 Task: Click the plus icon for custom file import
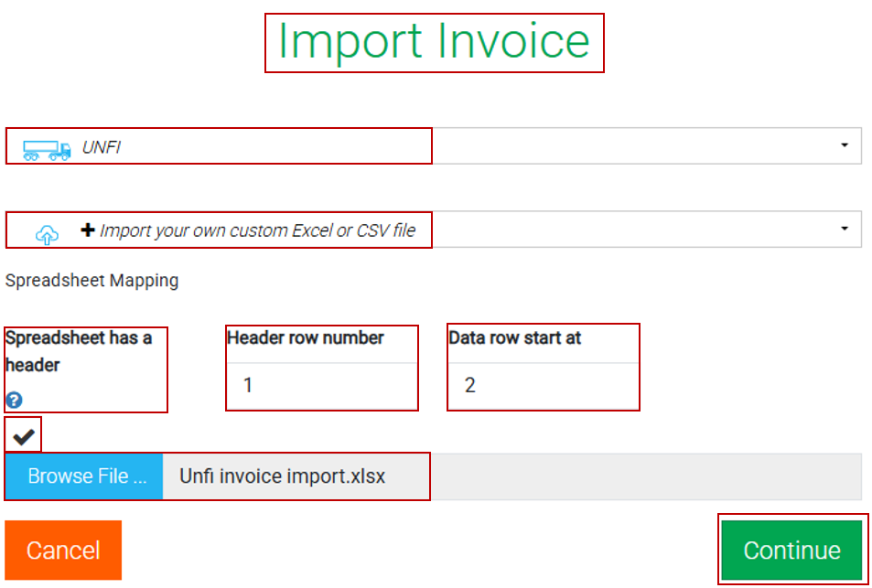click(87, 230)
